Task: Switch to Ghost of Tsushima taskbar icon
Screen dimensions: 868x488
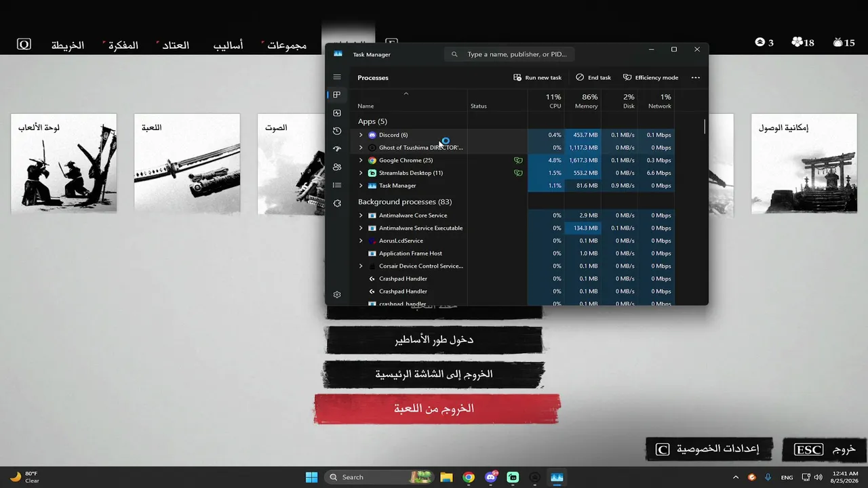Action: tap(535, 477)
